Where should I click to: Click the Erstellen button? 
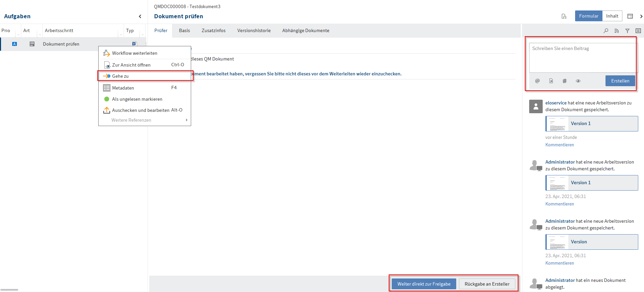(x=620, y=81)
